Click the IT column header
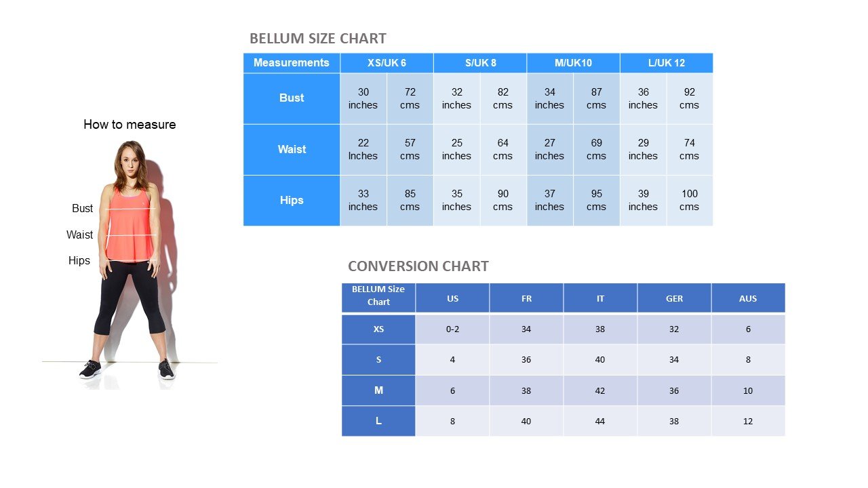Image resolution: width=868 pixels, height=488 pixels. [600, 298]
